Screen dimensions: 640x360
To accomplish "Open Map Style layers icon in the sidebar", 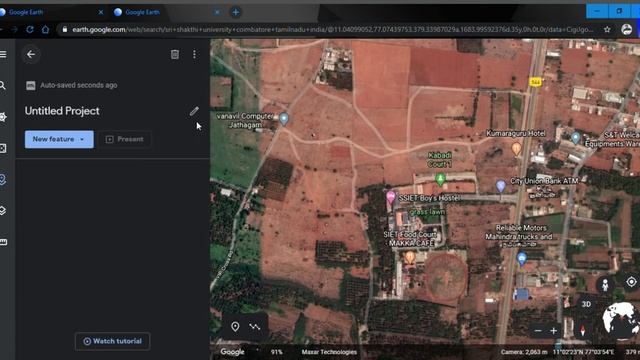I will [x=2, y=211].
